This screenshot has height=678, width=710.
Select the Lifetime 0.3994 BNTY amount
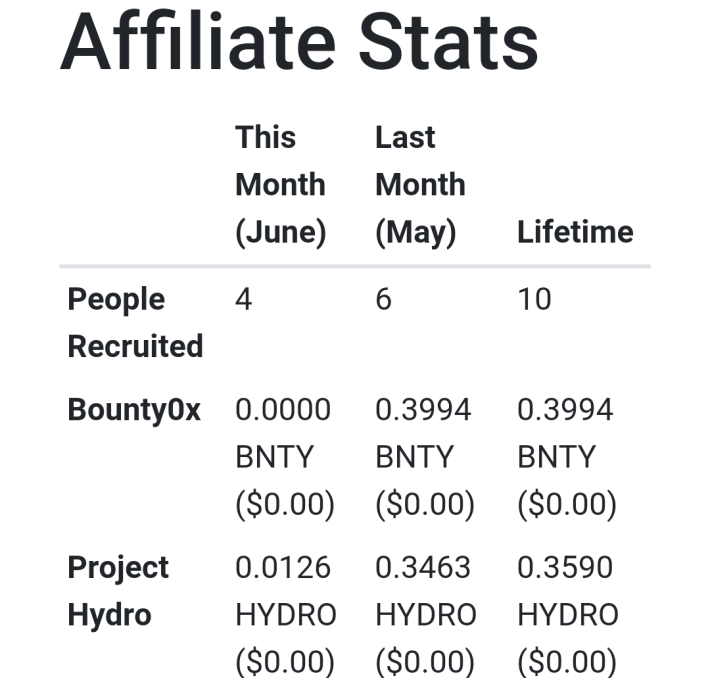pyautogui.click(x=565, y=433)
